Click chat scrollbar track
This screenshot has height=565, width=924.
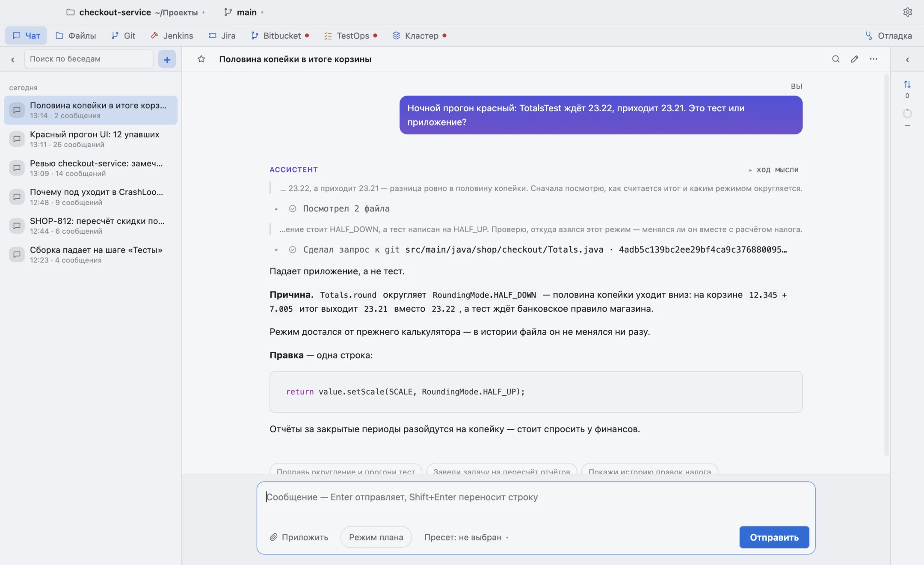(886, 265)
